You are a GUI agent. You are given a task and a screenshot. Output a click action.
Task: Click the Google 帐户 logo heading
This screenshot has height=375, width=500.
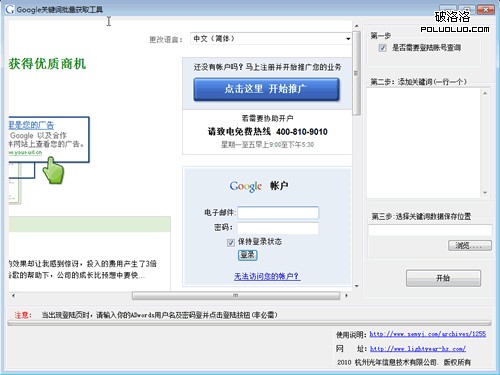(x=259, y=186)
